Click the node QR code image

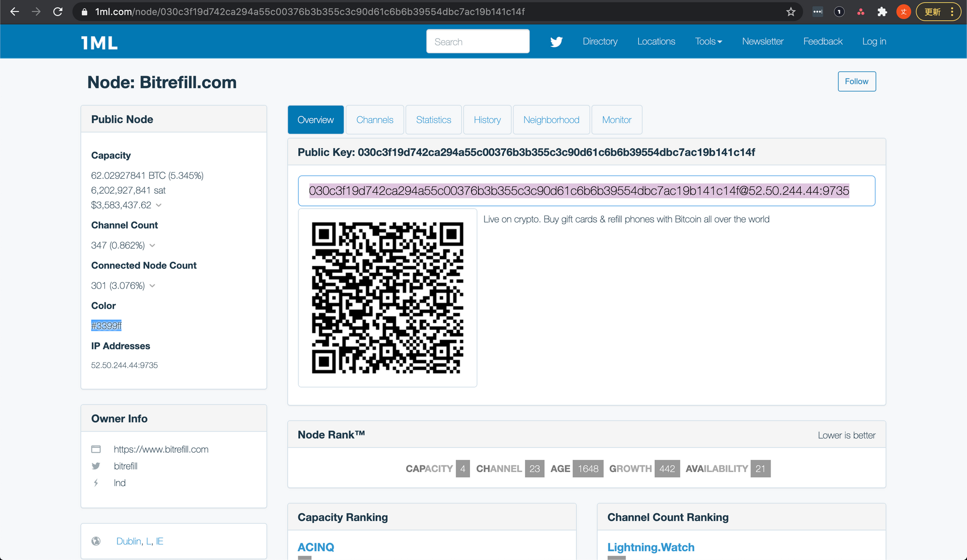(x=387, y=298)
